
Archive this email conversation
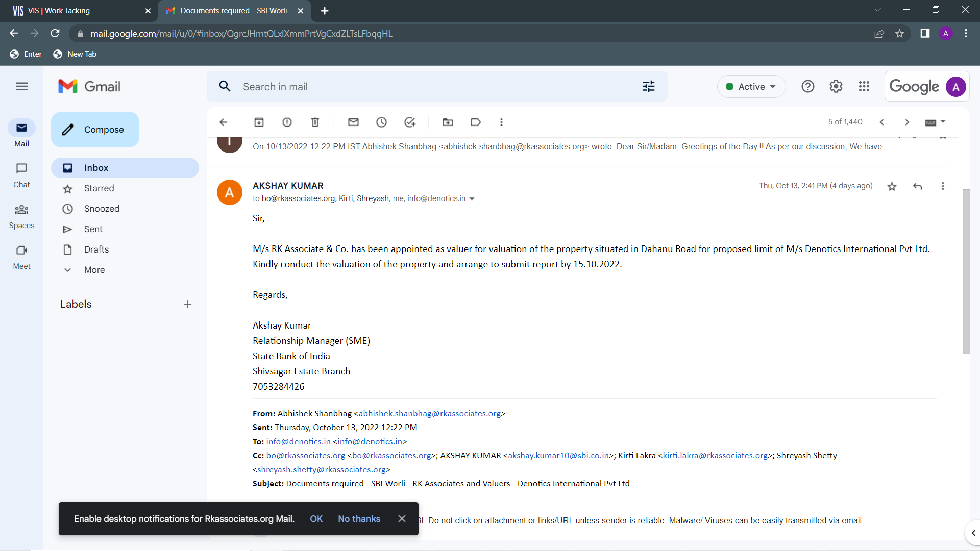259,122
